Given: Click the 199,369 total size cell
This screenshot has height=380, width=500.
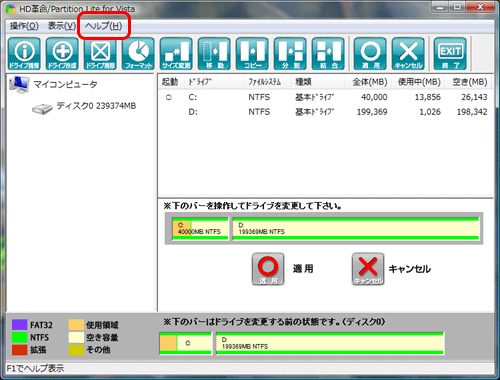Looking at the screenshot, I should pos(372,112).
